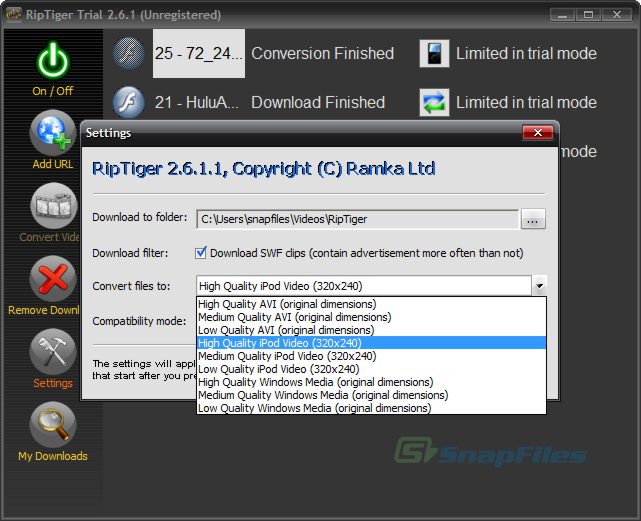Click Conversion Finished status text
This screenshot has width=641, height=521.
click(323, 53)
